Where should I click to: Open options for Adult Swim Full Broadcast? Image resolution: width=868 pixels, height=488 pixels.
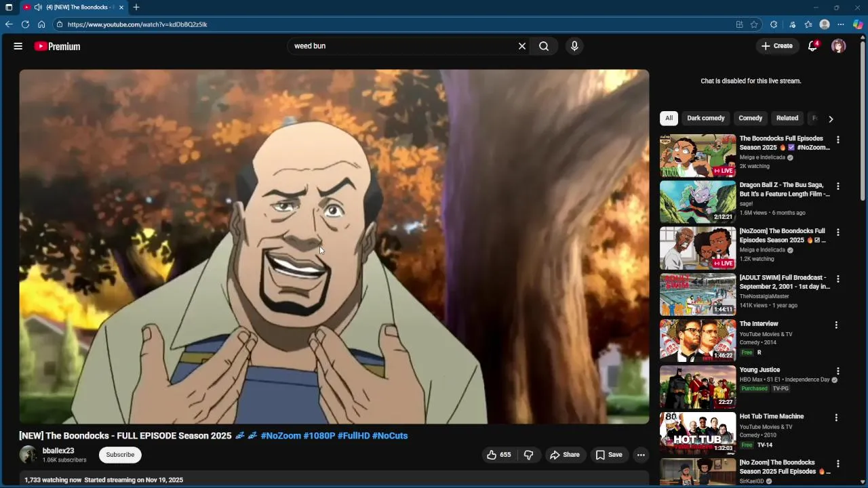click(x=838, y=279)
